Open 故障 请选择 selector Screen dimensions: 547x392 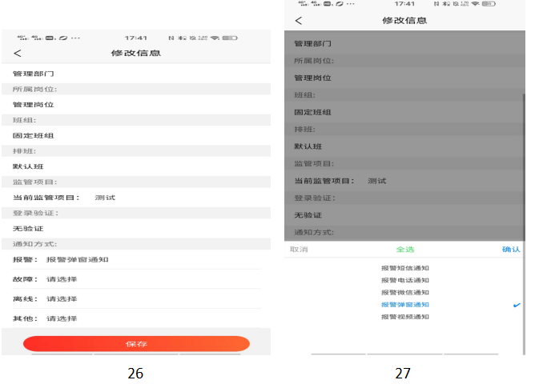point(136,279)
